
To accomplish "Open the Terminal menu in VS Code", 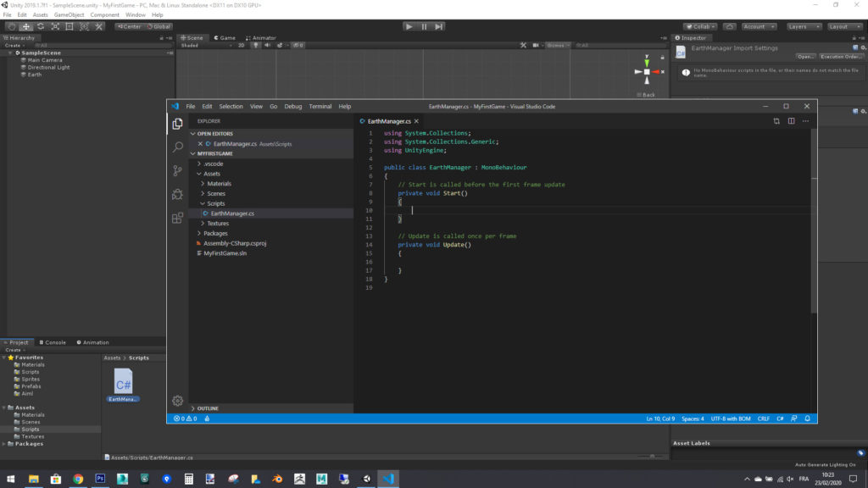I will tap(320, 106).
